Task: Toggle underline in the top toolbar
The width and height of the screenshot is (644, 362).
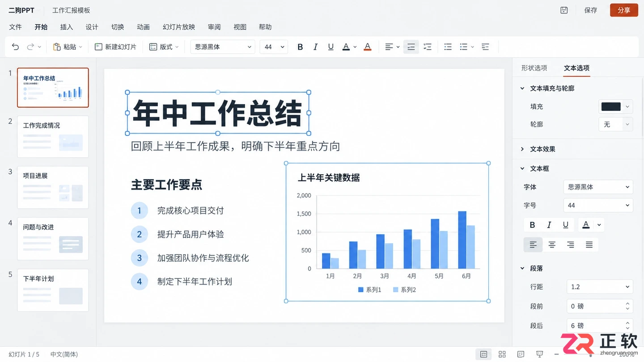Action: tap(331, 46)
